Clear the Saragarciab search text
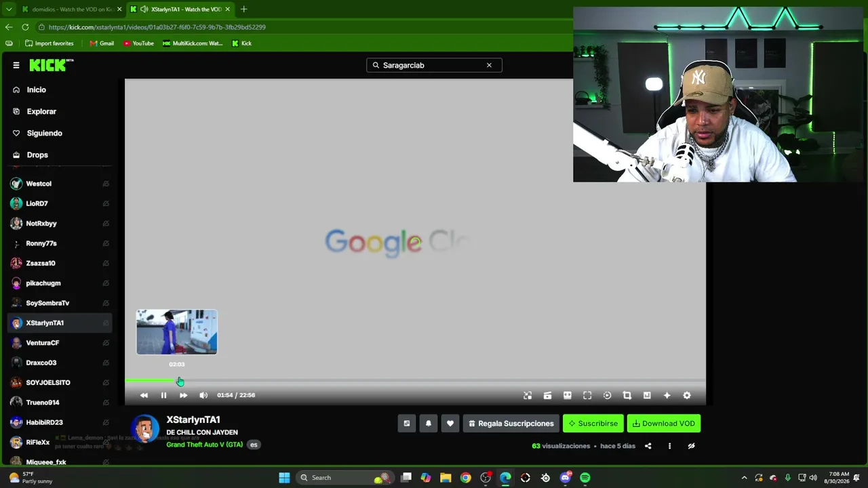Screen dimensions: 868x488 click(x=489, y=65)
